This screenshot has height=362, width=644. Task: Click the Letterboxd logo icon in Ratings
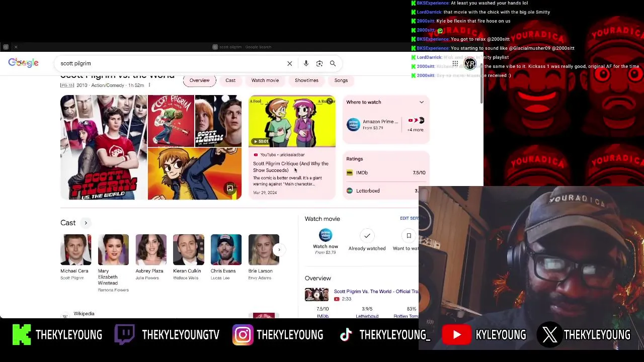(350, 191)
